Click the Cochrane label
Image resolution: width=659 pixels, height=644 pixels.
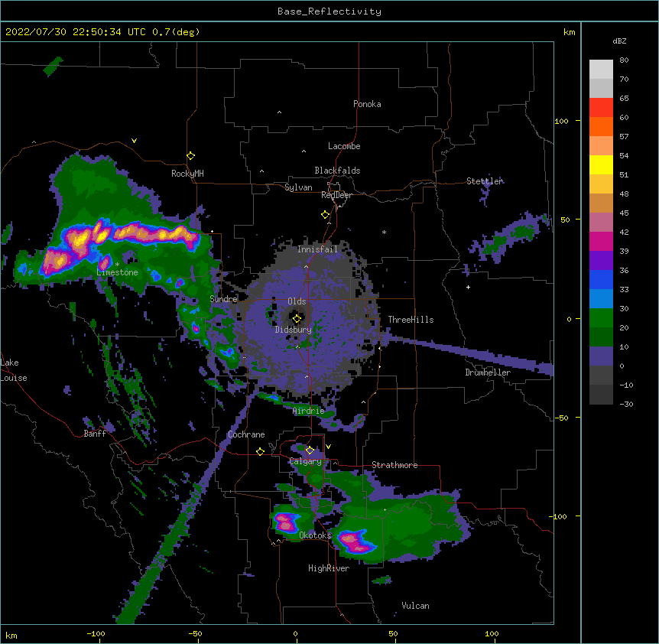tap(246, 434)
